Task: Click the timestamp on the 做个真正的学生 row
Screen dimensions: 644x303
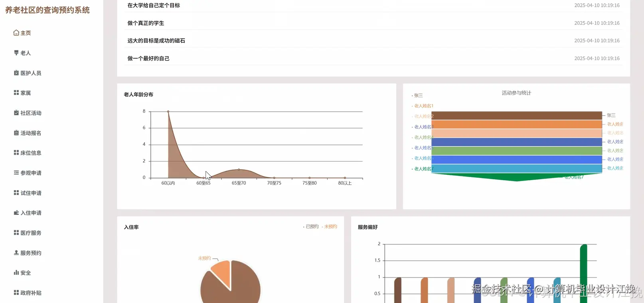Action: [x=597, y=23]
